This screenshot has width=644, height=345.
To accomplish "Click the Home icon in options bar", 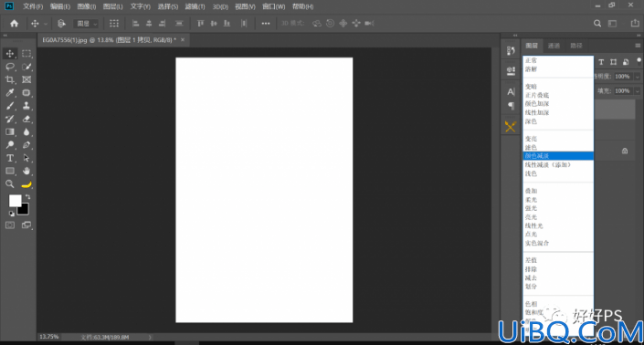I will point(14,24).
